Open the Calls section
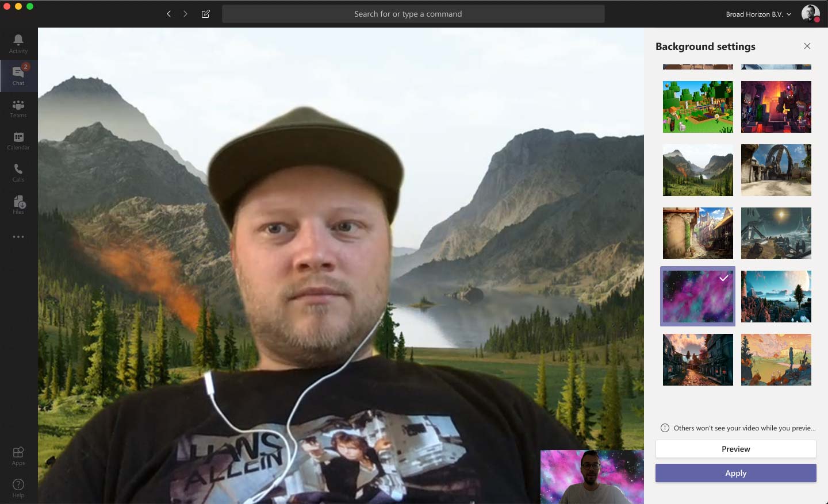828x504 pixels. 18,172
